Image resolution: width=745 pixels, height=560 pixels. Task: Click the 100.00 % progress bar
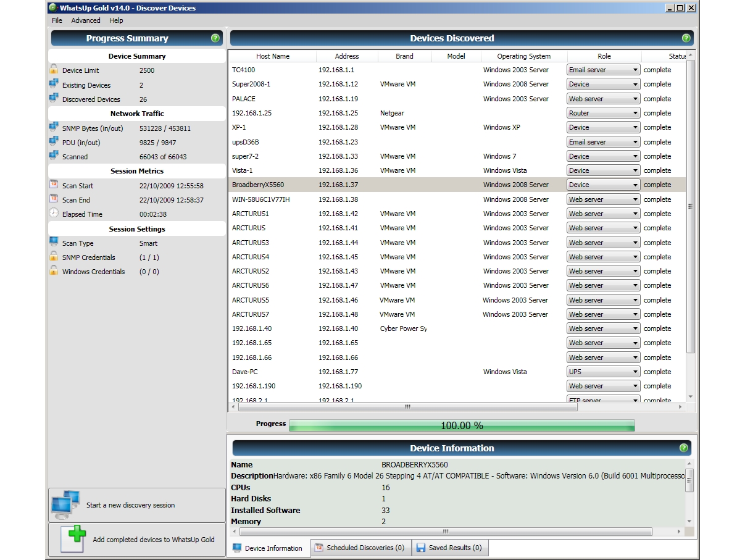coord(462,425)
